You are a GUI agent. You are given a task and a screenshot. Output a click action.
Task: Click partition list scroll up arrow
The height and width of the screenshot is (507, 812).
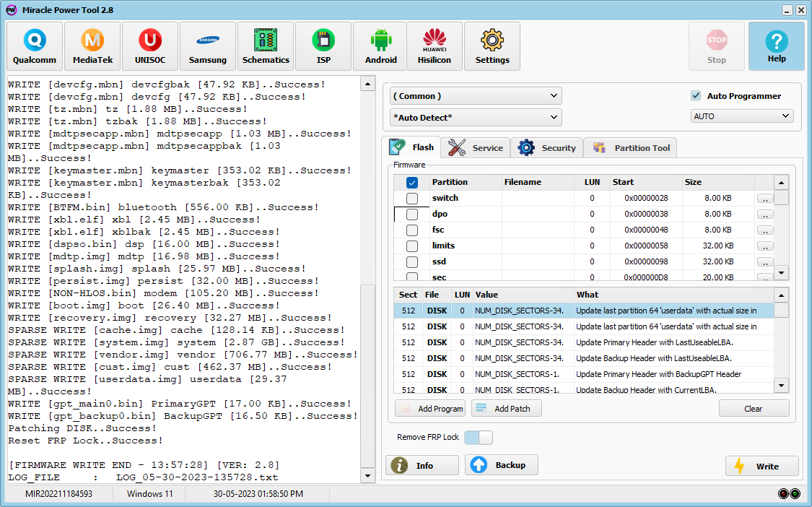point(781,183)
